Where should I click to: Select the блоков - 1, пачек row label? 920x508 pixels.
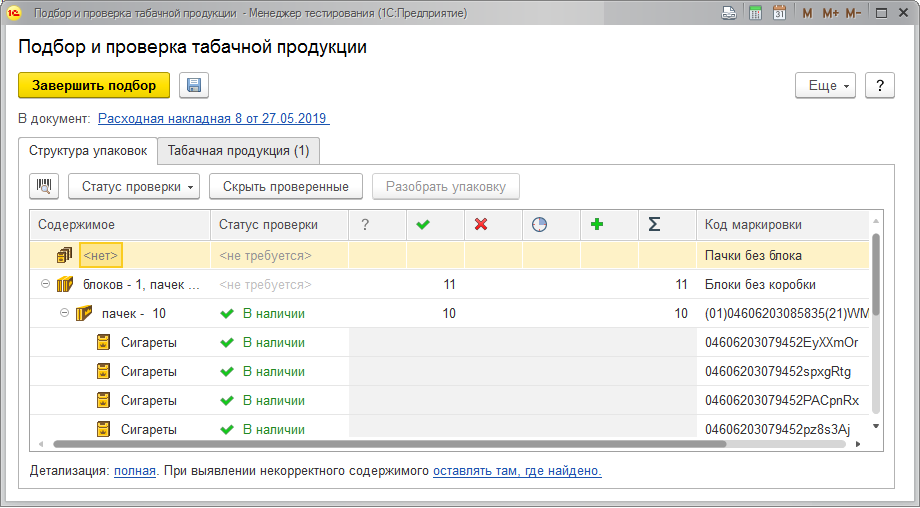click(141, 285)
